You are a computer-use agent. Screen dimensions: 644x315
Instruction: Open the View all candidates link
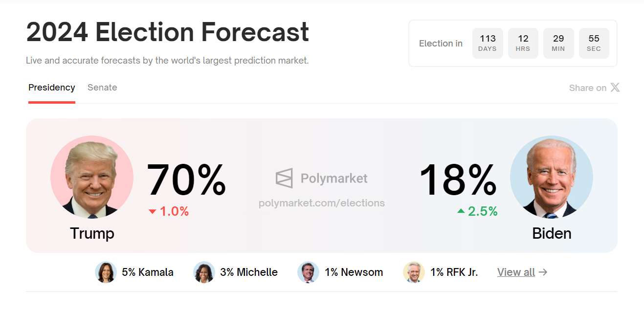[x=516, y=272]
